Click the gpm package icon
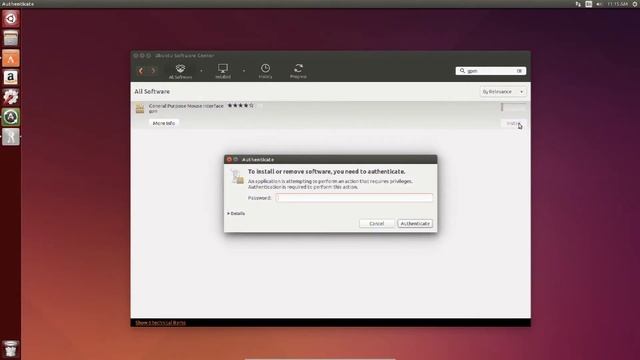640x360 pixels. click(x=140, y=108)
